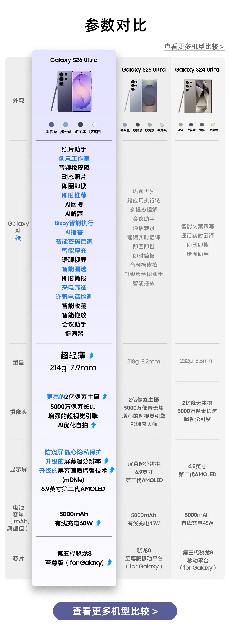
Task: Click '语聊世界' in the S25 column
Action: pos(144,191)
